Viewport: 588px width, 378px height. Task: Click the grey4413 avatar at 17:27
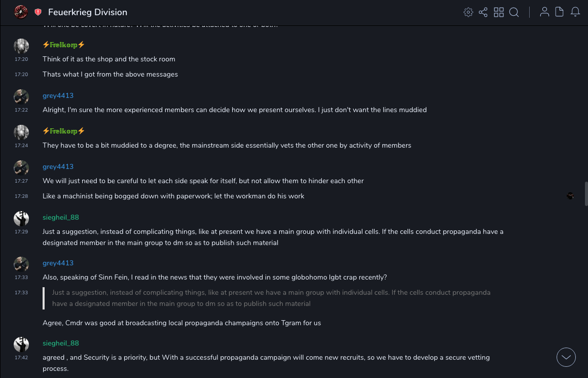click(21, 167)
